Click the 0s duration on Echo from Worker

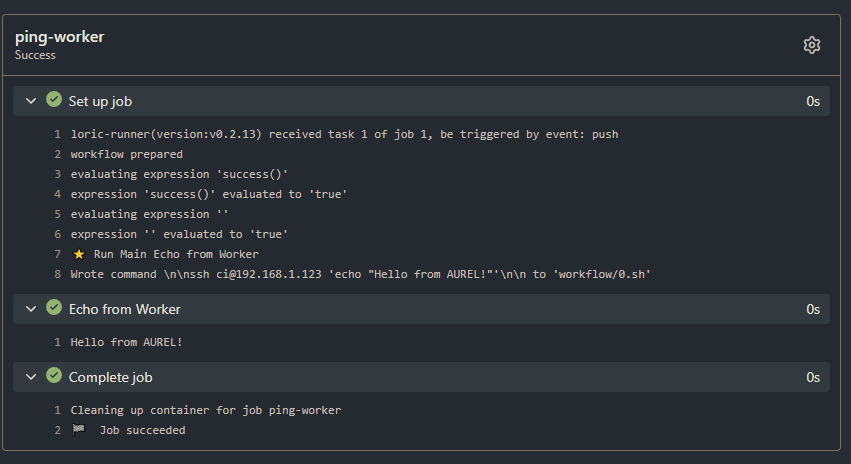(x=812, y=309)
